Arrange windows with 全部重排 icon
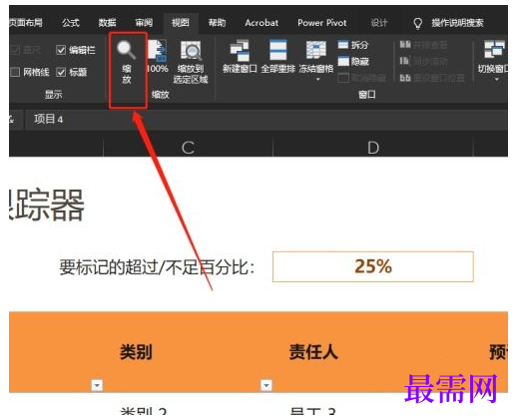The height and width of the screenshot is (420, 516). click(278, 56)
